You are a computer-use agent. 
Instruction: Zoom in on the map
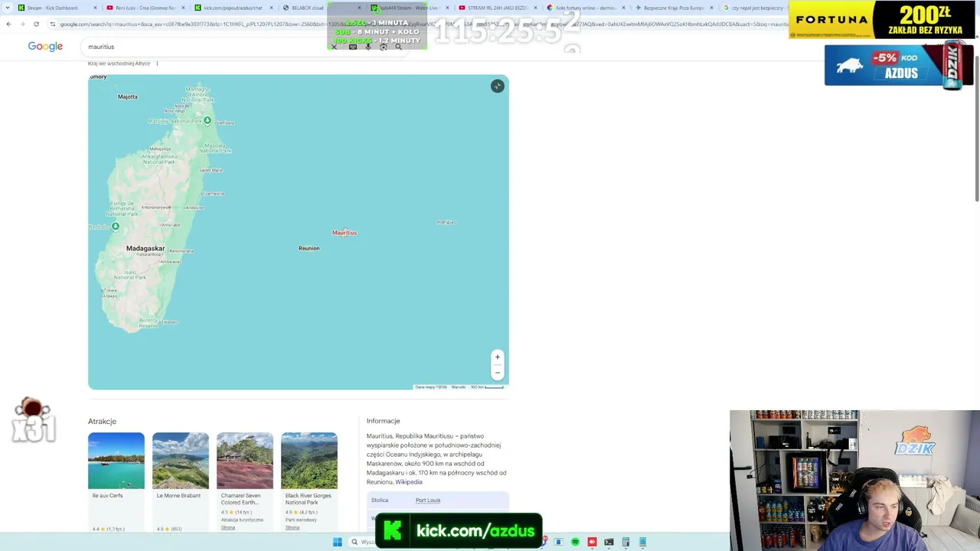click(497, 357)
